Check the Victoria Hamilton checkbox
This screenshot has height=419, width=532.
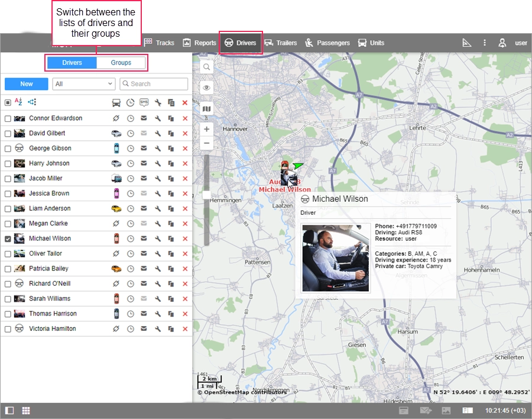(x=8, y=329)
